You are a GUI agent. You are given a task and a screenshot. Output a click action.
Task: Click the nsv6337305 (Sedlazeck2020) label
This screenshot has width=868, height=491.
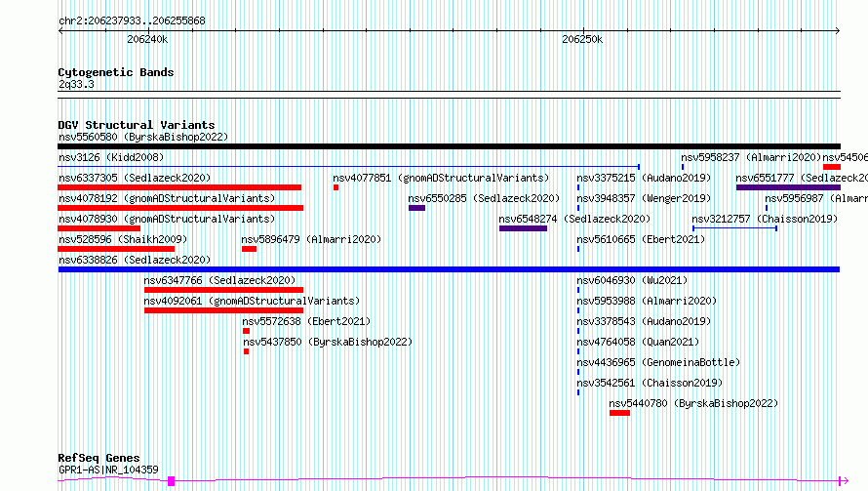(135, 178)
